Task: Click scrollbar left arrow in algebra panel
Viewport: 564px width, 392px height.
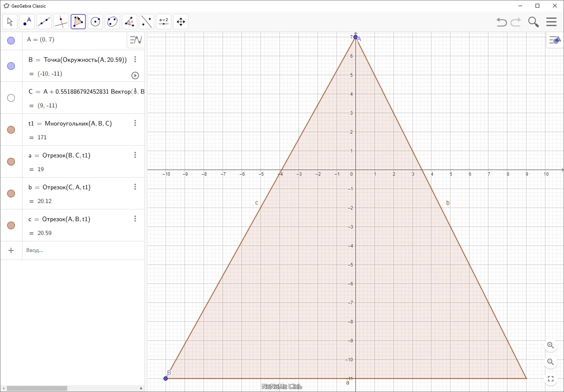Action: pyautogui.click(x=3, y=388)
